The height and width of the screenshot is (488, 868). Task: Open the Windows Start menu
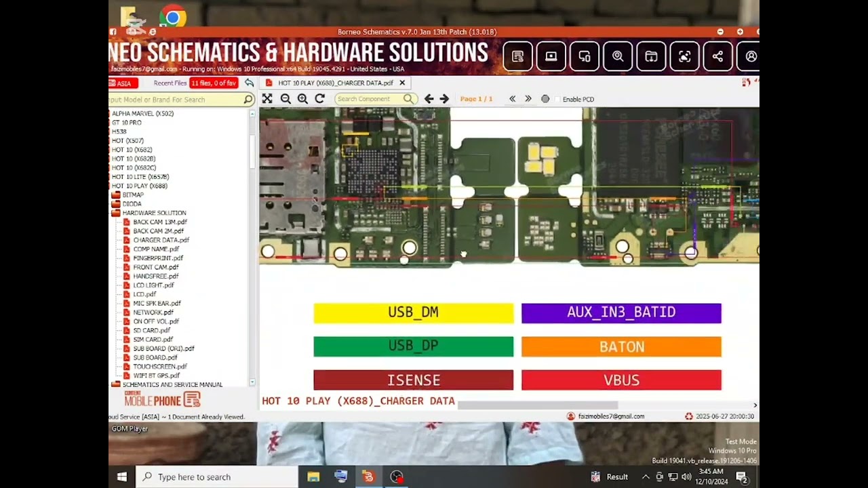coord(122,477)
